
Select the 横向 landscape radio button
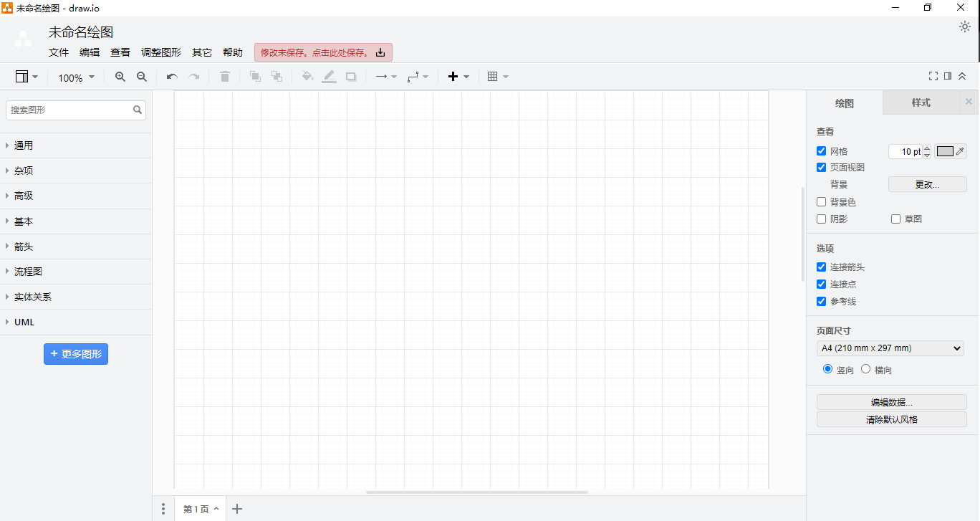click(x=866, y=369)
